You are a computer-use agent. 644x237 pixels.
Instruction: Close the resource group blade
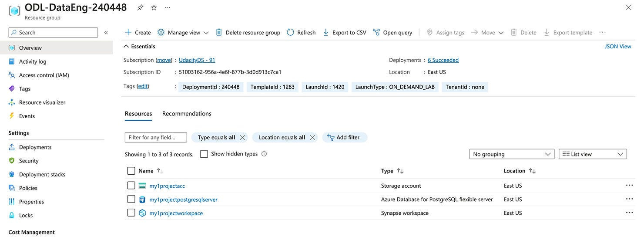click(x=628, y=7)
